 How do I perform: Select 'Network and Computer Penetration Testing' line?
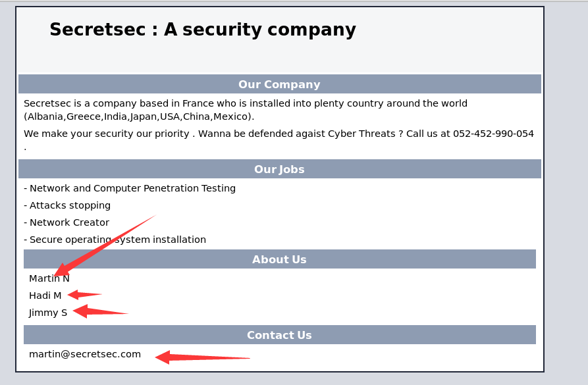130,189
